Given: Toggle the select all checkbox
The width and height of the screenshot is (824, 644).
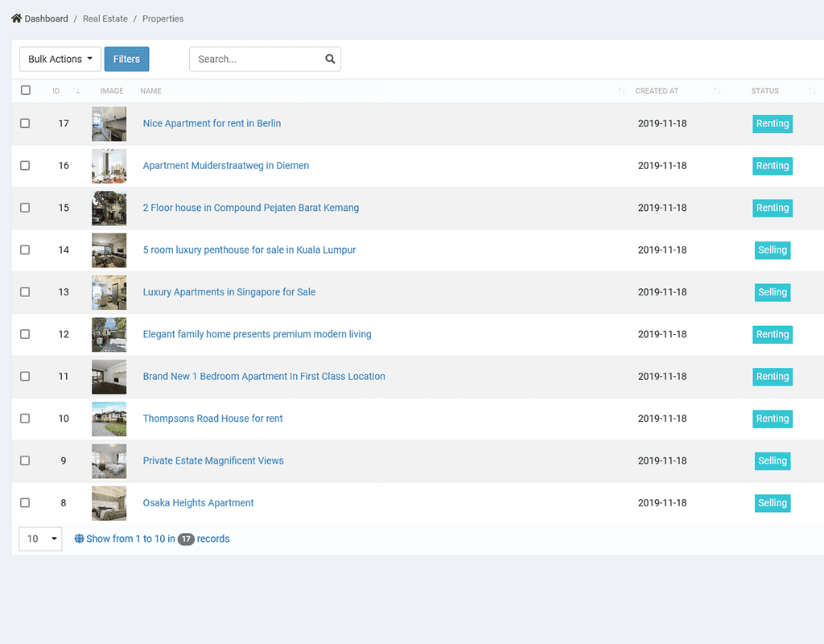Looking at the screenshot, I should pos(26,90).
